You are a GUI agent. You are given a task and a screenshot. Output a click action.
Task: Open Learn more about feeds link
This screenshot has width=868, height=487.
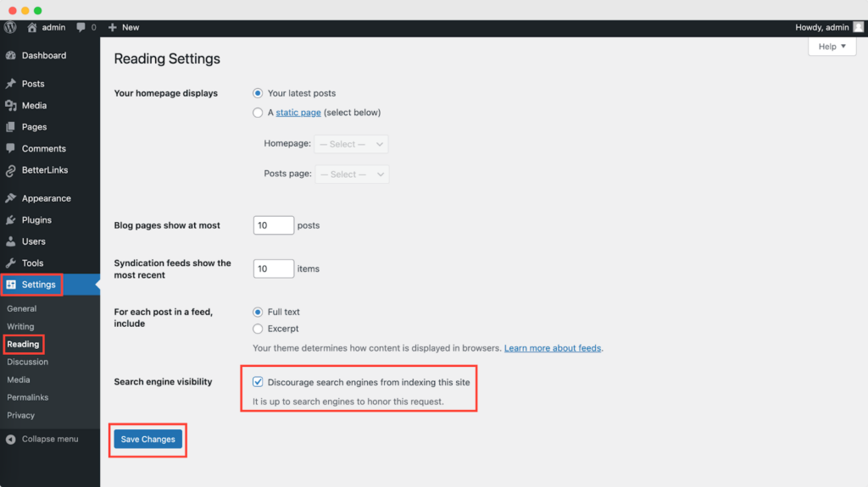coord(553,348)
